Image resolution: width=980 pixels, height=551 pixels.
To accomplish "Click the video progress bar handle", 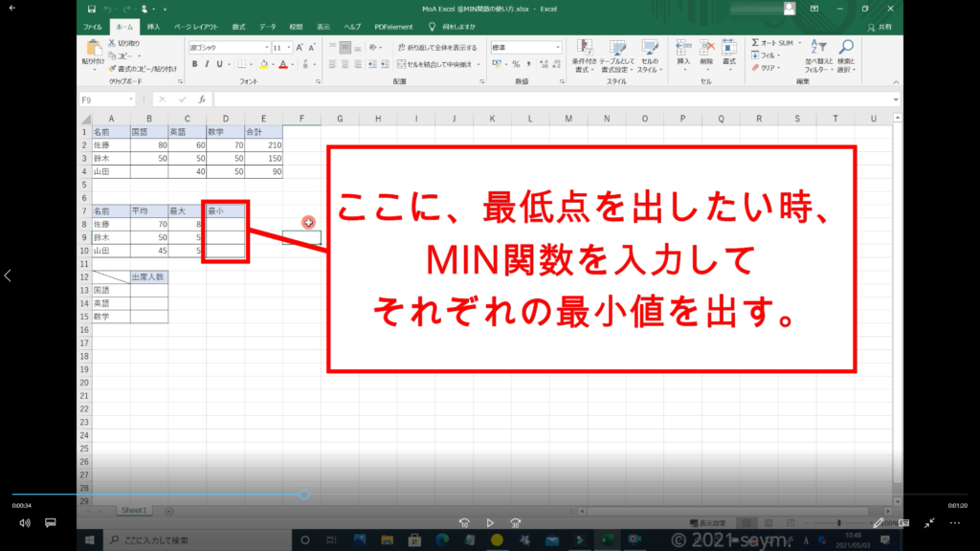I will (303, 495).
